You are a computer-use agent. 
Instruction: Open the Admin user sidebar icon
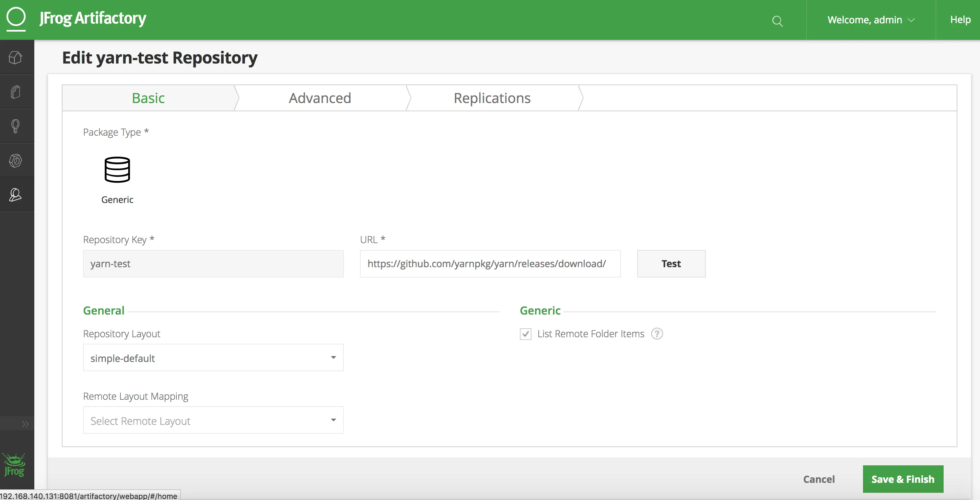pos(15,195)
